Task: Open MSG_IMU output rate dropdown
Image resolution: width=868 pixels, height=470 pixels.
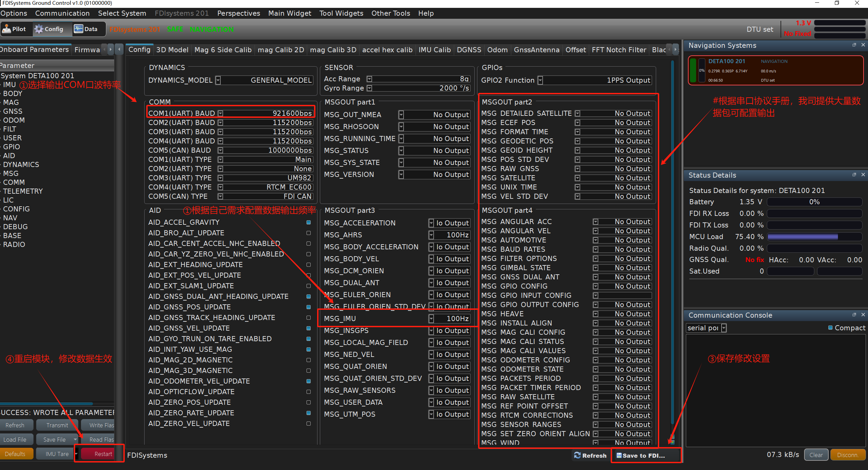Action: click(x=432, y=319)
